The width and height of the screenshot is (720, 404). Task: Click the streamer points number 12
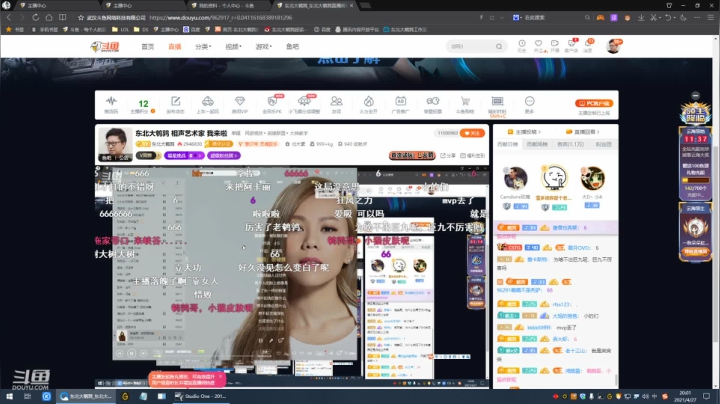[x=143, y=104]
